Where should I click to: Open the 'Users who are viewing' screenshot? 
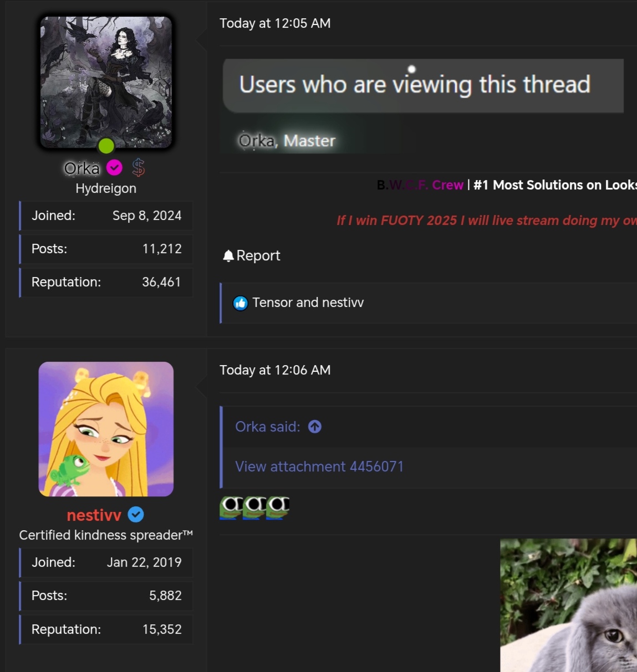tap(422, 105)
